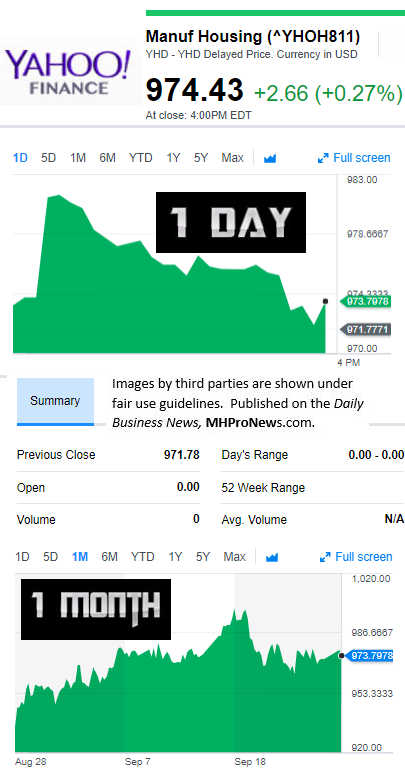405x779 pixels.
Task: Select 1M range on the top chart
Action: [78, 158]
